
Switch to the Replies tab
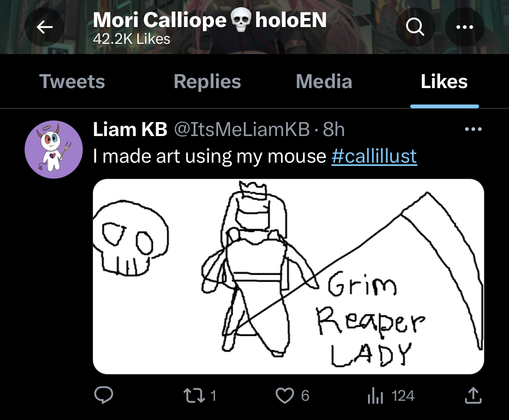(x=207, y=81)
